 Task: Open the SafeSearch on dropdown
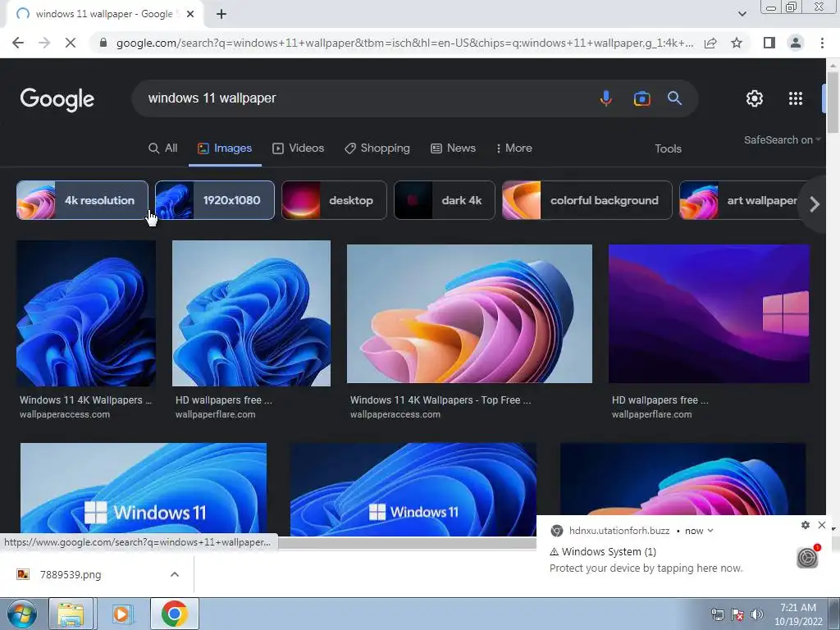point(782,139)
